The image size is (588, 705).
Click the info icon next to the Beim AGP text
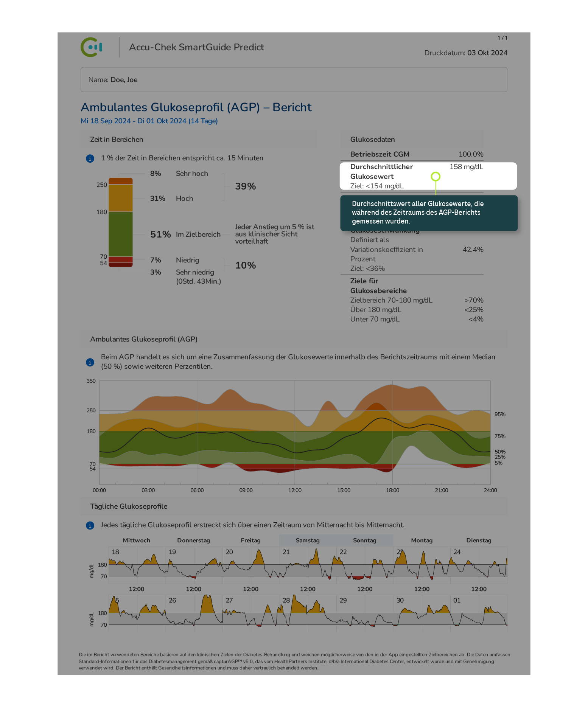tap(90, 362)
